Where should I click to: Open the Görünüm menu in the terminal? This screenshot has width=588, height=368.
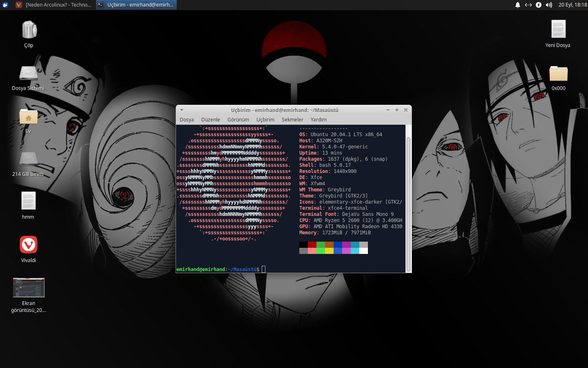click(x=238, y=120)
